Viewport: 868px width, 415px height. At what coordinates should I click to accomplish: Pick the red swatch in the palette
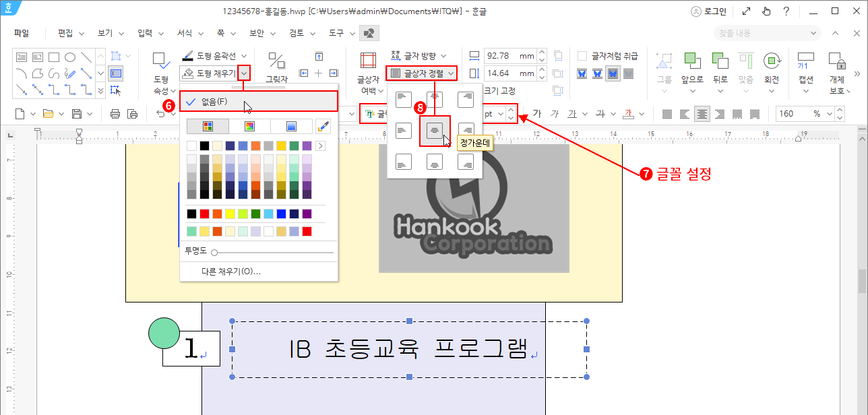205,214
